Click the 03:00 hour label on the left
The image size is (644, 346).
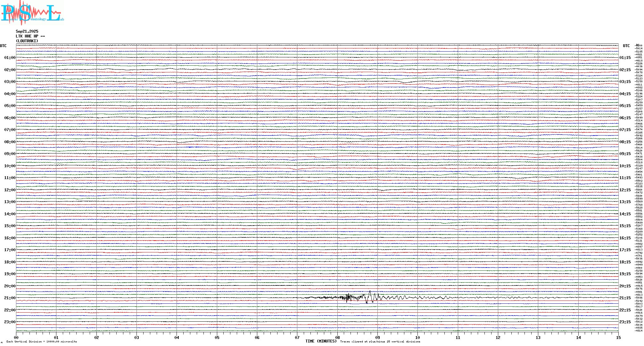(x=10, y=82)
